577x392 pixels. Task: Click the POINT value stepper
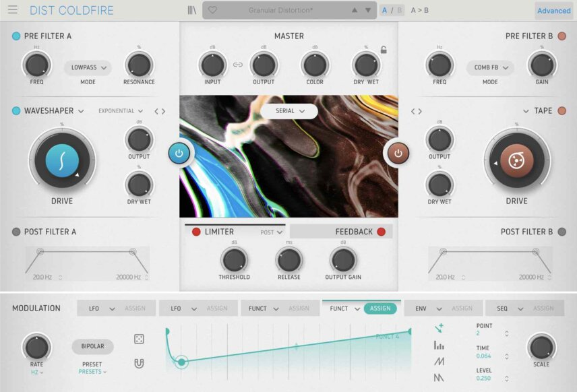click(x=507, y=333)
